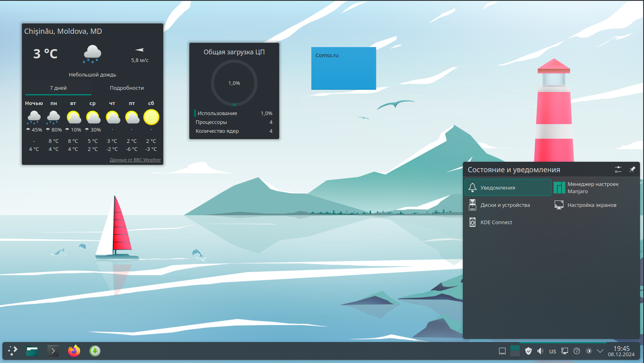
Task: Switch to the upper virtual desktop in pager
Action: click(x=515, y=348)
